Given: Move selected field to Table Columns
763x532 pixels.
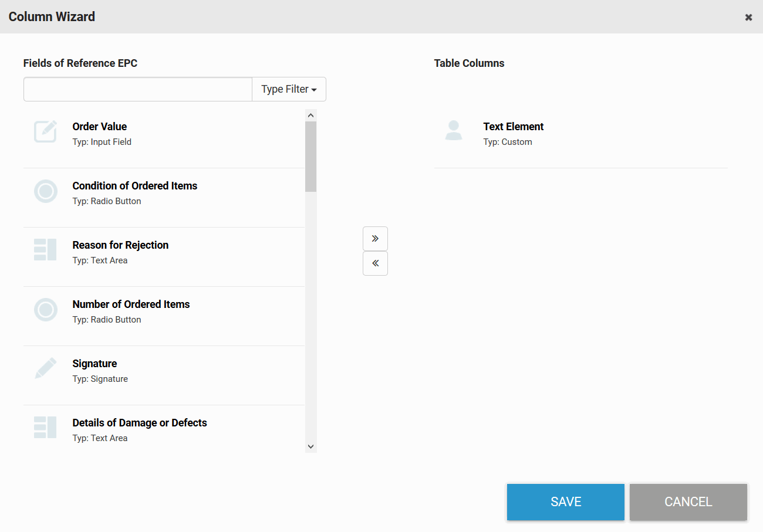Looking at the screenshot, I should click(x=375, y=239).
